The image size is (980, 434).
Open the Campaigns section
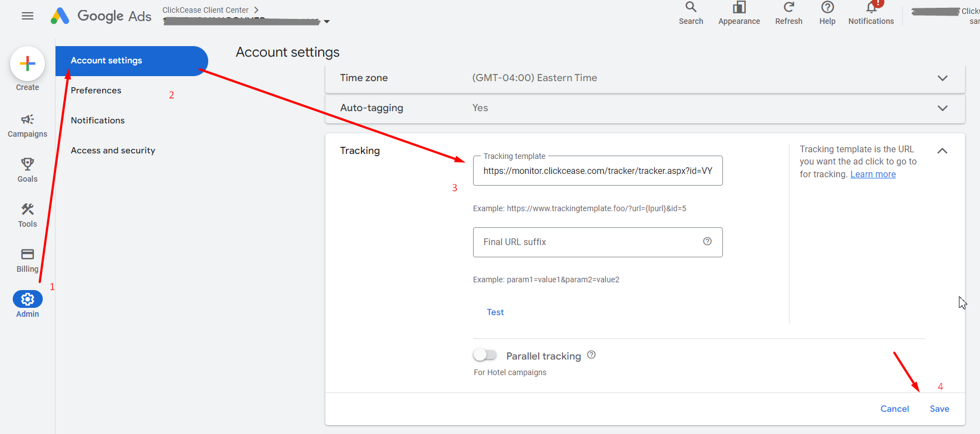tap(27, 126)
